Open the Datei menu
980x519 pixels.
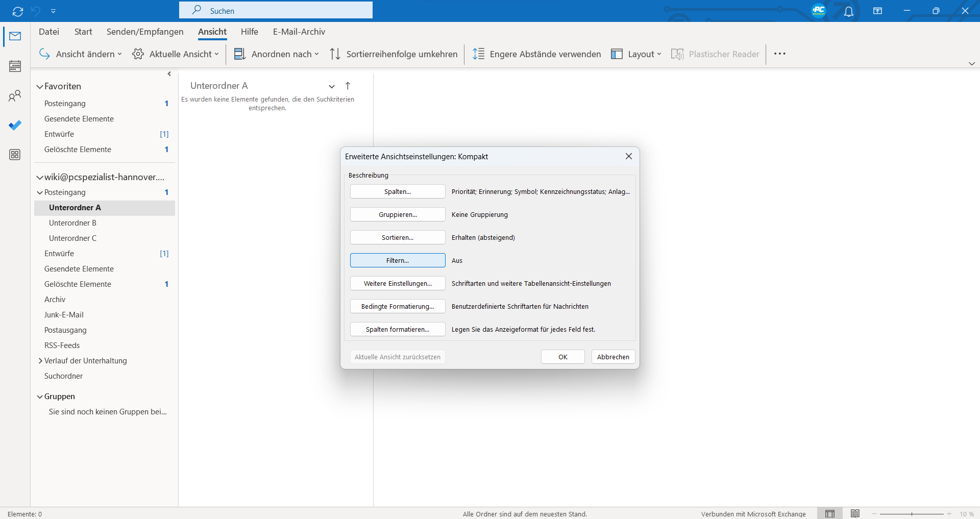(49, 32)
